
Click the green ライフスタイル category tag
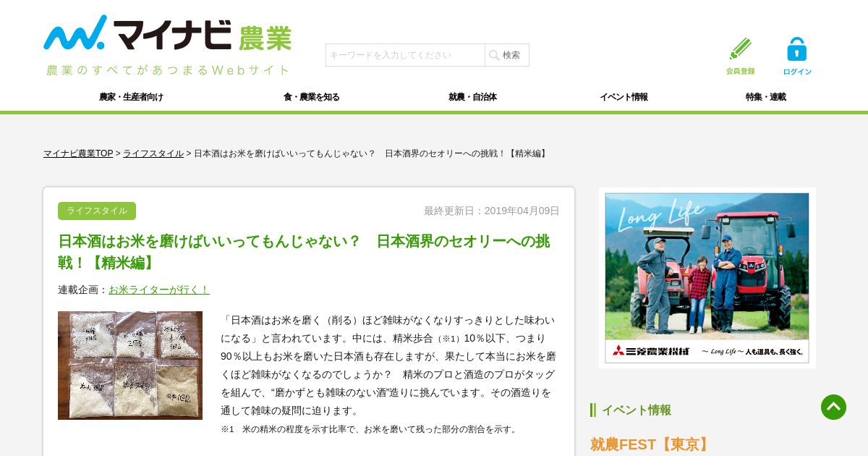click(x=97, y=211)
